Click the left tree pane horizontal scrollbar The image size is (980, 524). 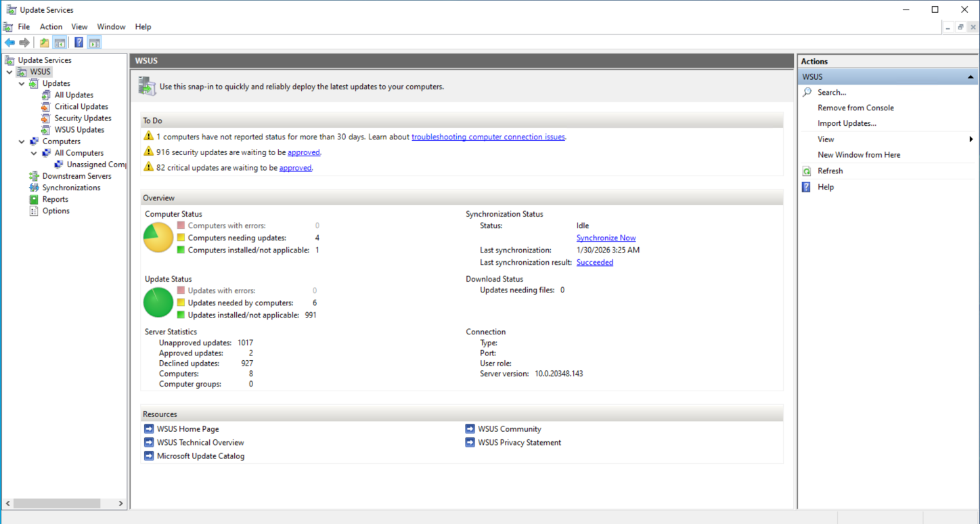click(x=58, y=503)
